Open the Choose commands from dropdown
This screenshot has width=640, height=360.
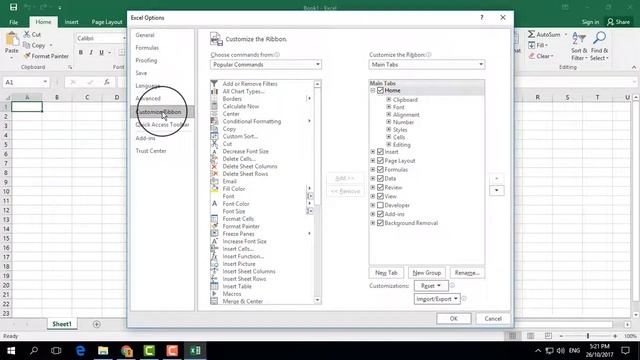tap(266, 64)
